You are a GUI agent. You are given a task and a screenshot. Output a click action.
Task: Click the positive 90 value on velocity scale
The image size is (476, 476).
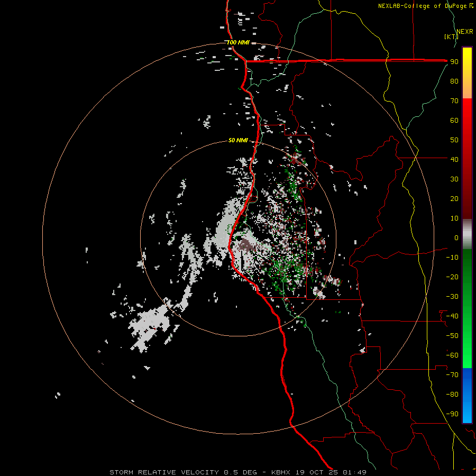click(x=454, y=62)
